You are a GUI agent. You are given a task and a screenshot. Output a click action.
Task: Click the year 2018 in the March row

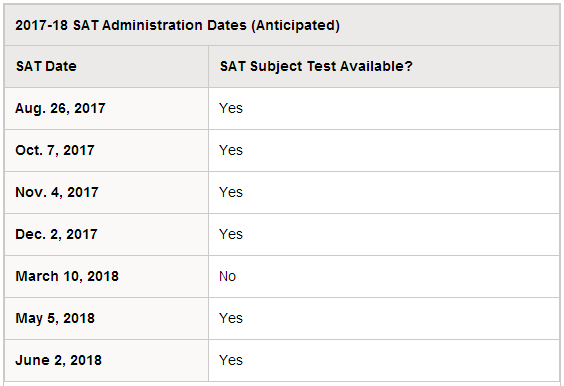coord(103,277)
